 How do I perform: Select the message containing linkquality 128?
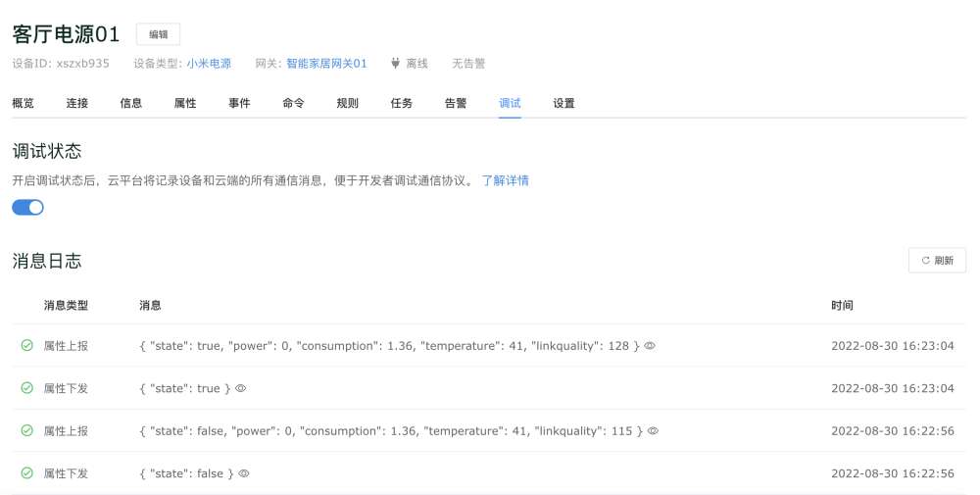(389, 346)
